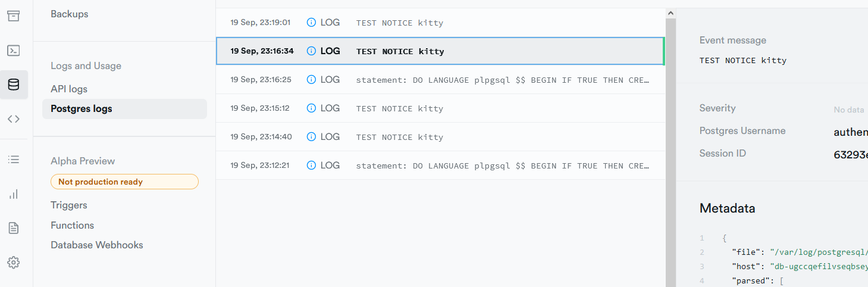The height and width of the screenshot is (287, 868).
Task: Select Postgres logs menu item
Action: coord(124,109)
